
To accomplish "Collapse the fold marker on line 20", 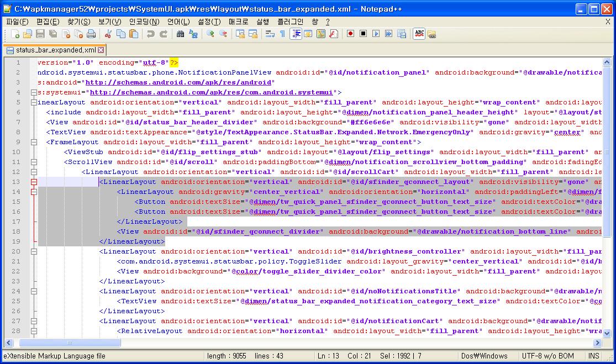I will tap(34, 251).
